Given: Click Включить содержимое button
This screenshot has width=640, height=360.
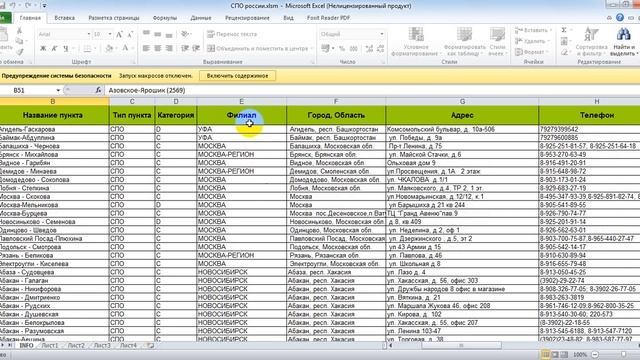Looking at the screenshot, I should [238, 76].
